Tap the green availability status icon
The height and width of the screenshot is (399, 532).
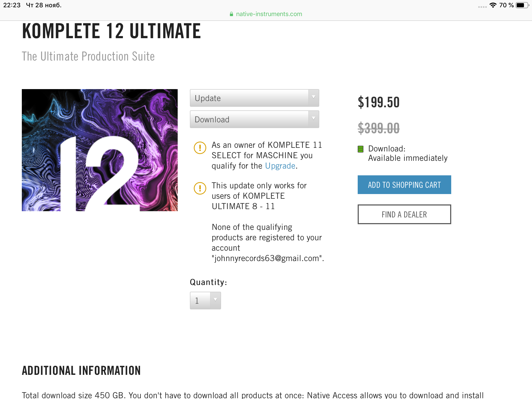coord(361,149)
